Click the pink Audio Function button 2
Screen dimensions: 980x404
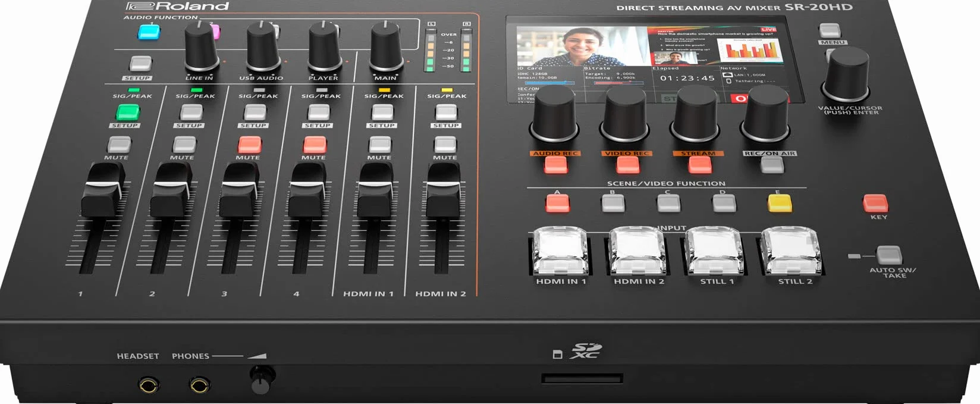coord(215,32)
